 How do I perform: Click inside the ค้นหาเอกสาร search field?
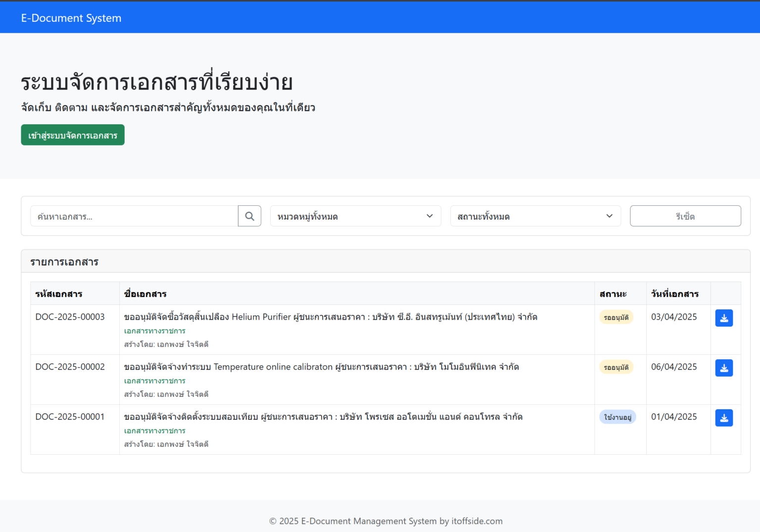coord(134,216)
